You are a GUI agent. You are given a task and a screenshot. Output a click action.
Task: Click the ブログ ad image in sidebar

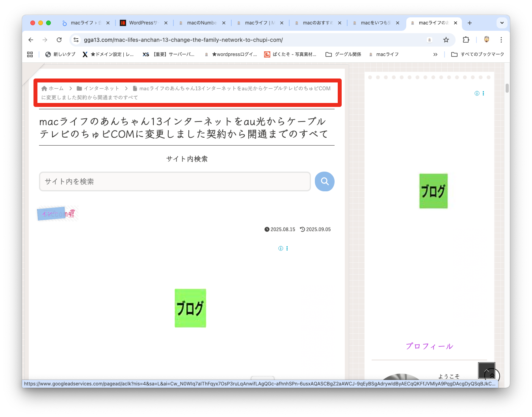[433, 191]
